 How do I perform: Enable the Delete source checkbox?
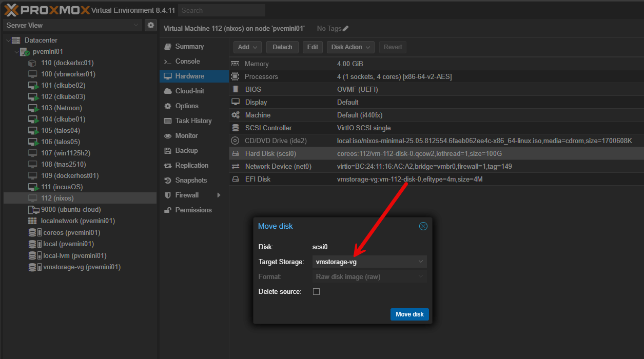(x=316, y=292)
